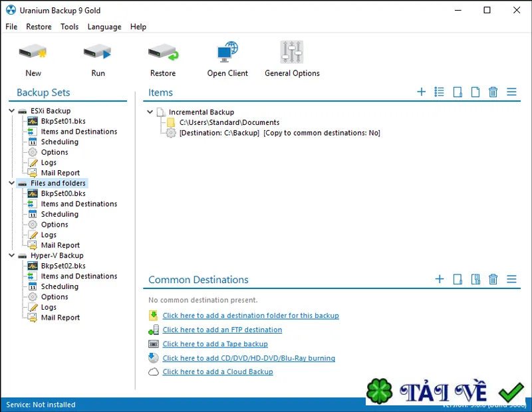Click the gear icon beside Destination C:\Backup
532x412 pixels.
(x=171, y=133)
